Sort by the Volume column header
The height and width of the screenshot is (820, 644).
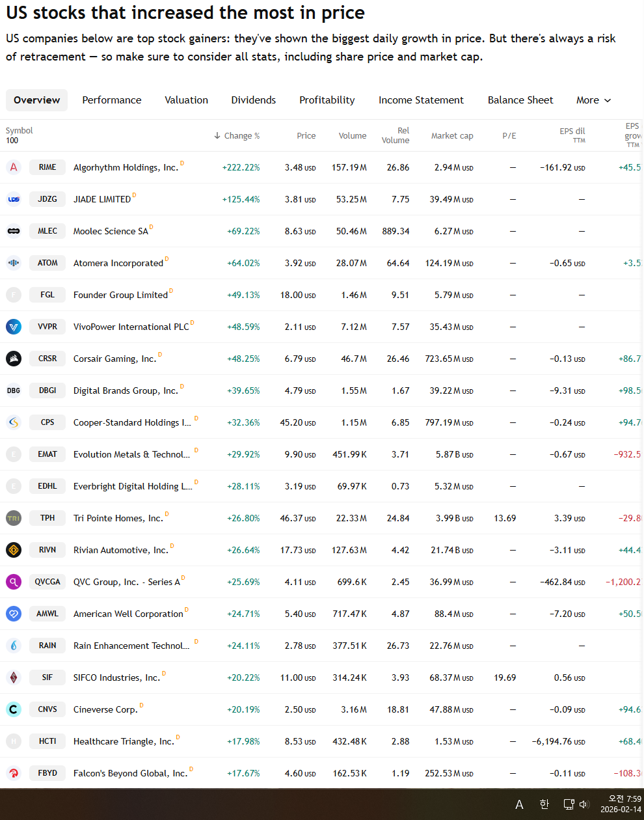pos(353,136)
